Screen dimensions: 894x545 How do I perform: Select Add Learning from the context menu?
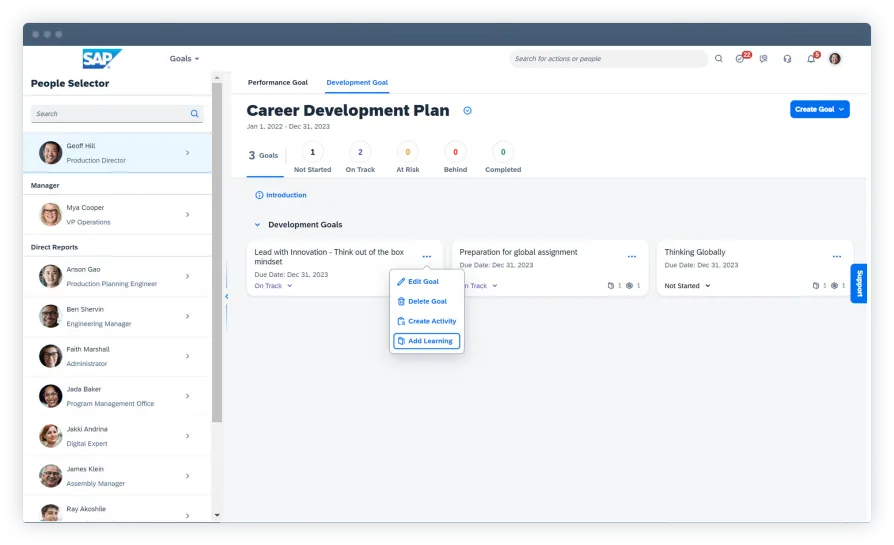point(426,341)
